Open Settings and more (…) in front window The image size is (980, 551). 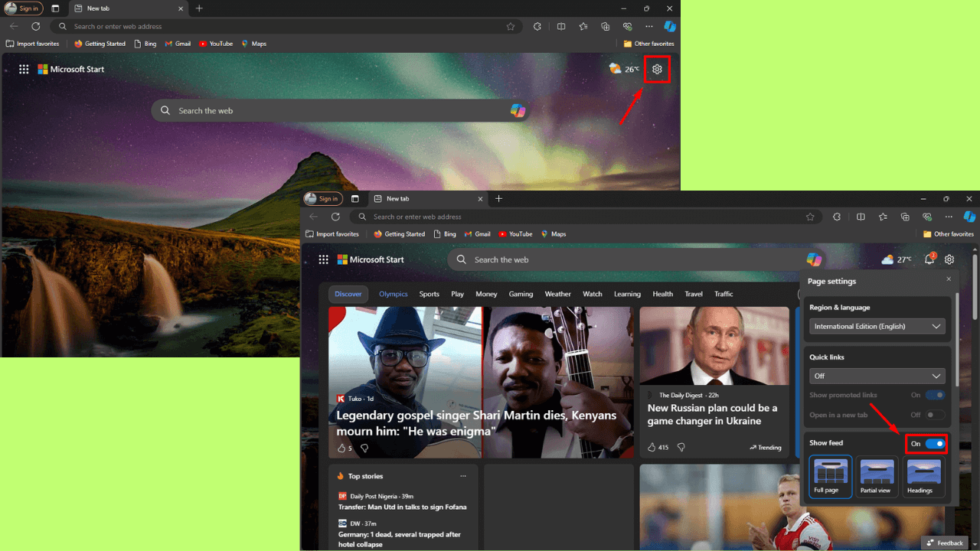949,217
